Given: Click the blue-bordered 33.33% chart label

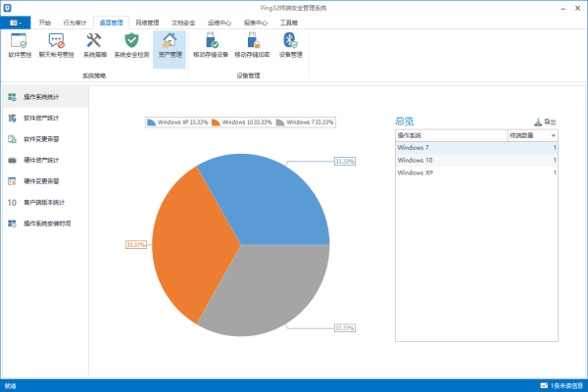Looking at the screenshot, I should [345, 162].
